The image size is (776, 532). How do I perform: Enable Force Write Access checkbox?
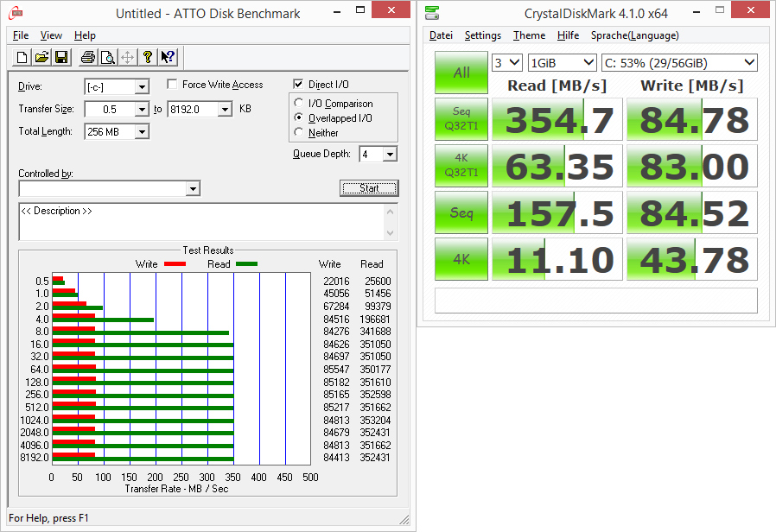[172, 84]
